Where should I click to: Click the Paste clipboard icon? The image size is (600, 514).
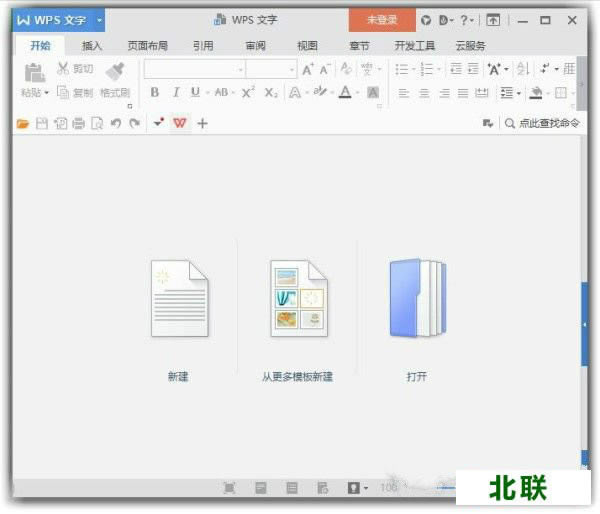coord(34,73)
